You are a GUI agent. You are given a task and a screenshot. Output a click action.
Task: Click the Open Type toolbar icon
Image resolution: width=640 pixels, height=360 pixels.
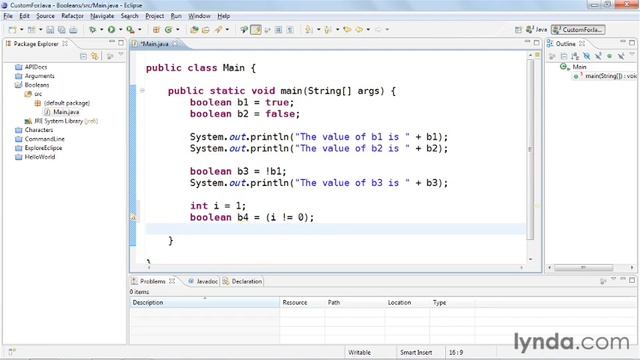tap(194, 29)
